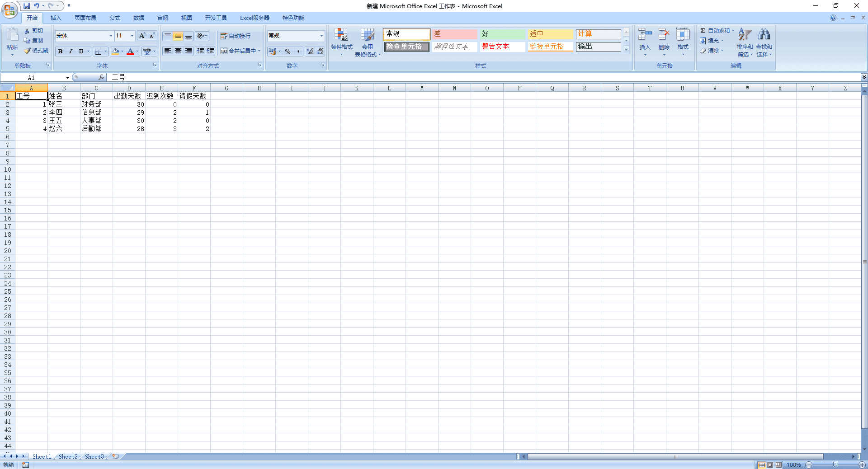This screenshot has height=469, width=868.
Task: Click the decrease decimal icon
Action: click(x=320, y=52)
